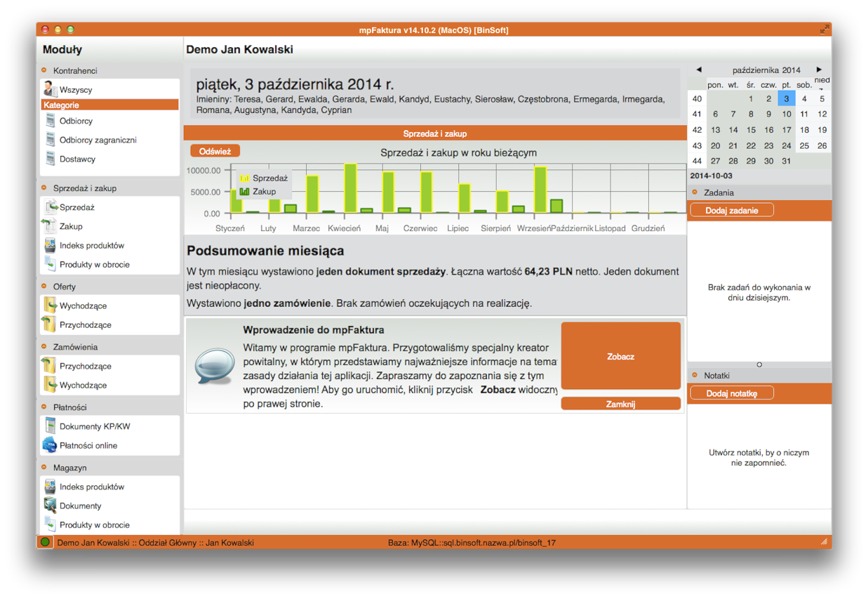The image size is (868, 599).
Task: Open Indeks produktów under Magazyn
Action: [50, 487]
